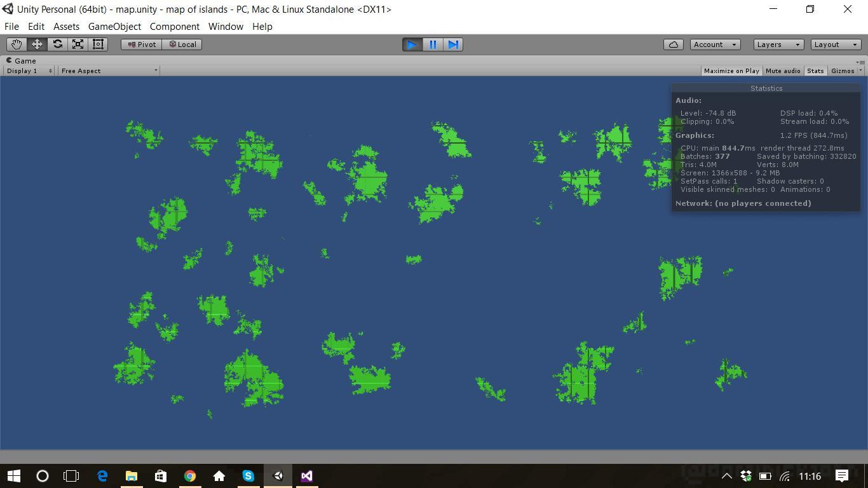Switch to Visual Studio on the taskbar
Screen dimensions: 868x488
click(x=307, y=476)
